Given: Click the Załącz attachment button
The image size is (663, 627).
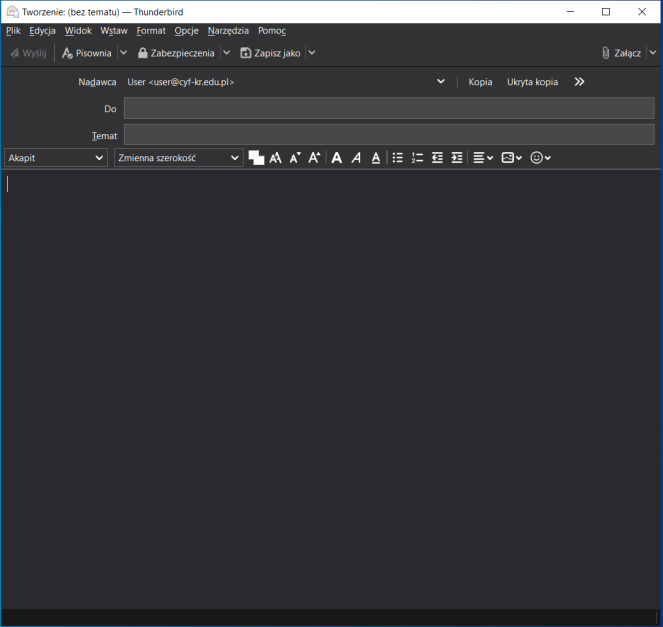Looking at the screenshot, I should click(621, 53).
